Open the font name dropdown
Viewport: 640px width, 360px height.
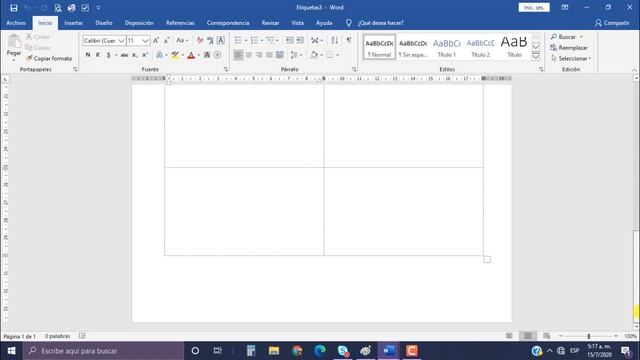coord(121,40)
